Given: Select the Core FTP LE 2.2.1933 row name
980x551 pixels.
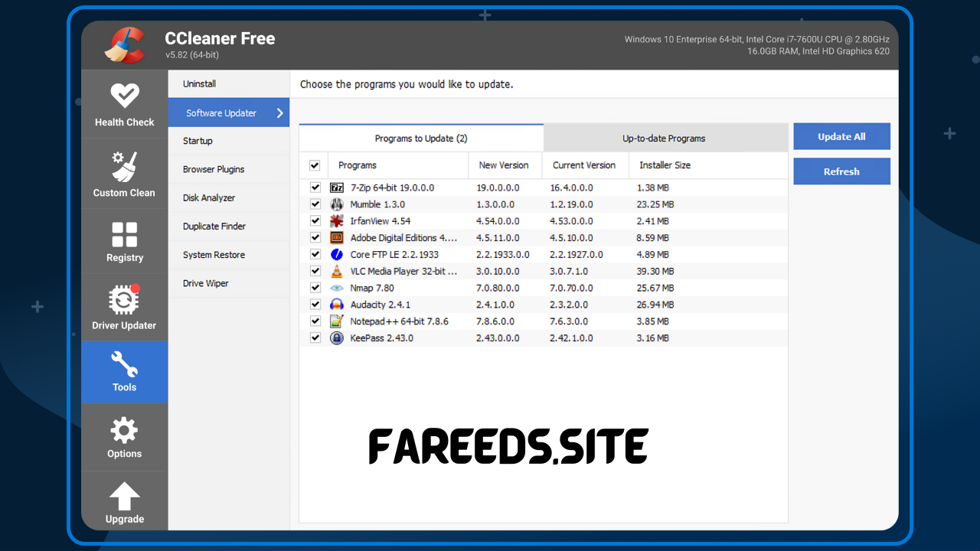Looking at the screenshot, I should [x=394, y=254].
